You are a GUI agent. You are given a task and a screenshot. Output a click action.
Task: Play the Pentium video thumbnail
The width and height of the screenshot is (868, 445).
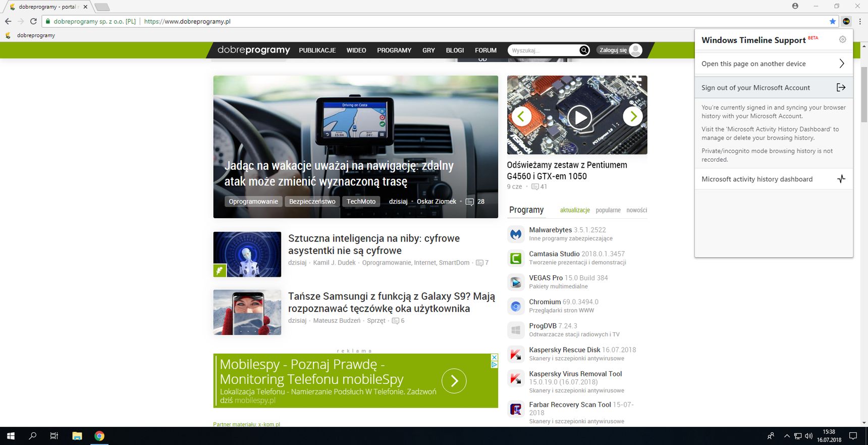point(579,117)
